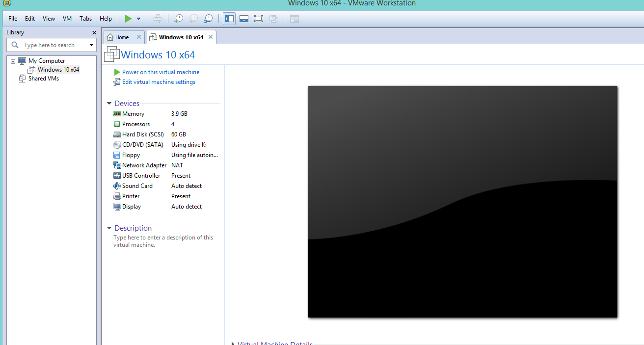The height and width of the screenshot is (345, 644).
Task: Click the USB Controller icon
Action: click(117, 176)
